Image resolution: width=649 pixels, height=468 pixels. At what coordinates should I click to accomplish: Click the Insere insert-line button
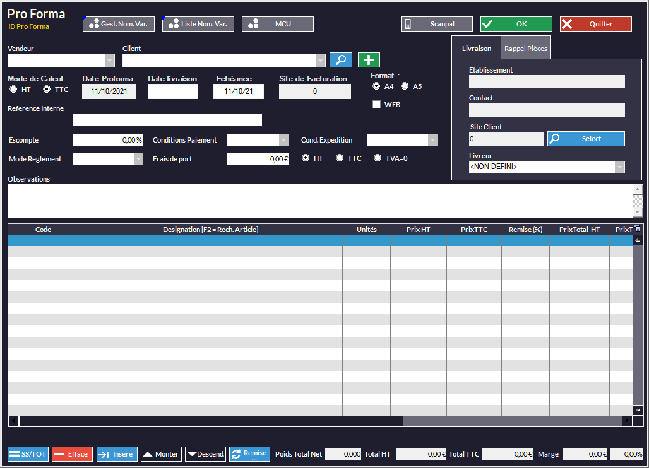tap(116, 454)
